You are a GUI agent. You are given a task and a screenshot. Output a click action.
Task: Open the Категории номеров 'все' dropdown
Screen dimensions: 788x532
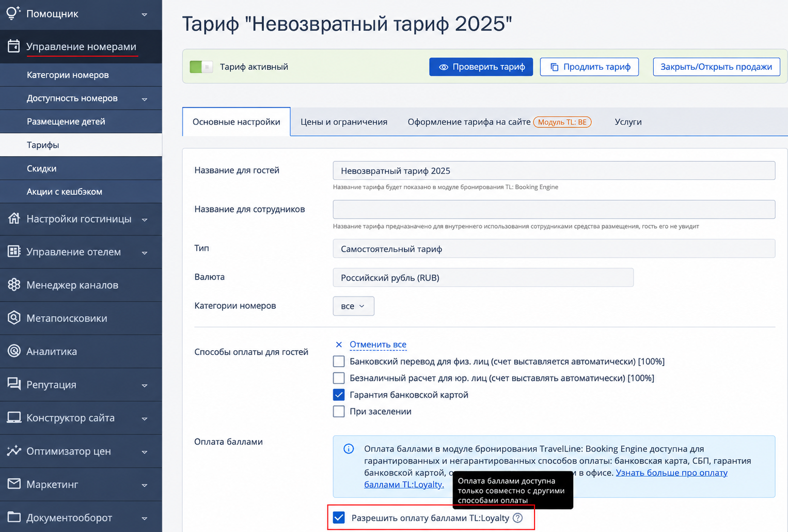click(353, 306)
